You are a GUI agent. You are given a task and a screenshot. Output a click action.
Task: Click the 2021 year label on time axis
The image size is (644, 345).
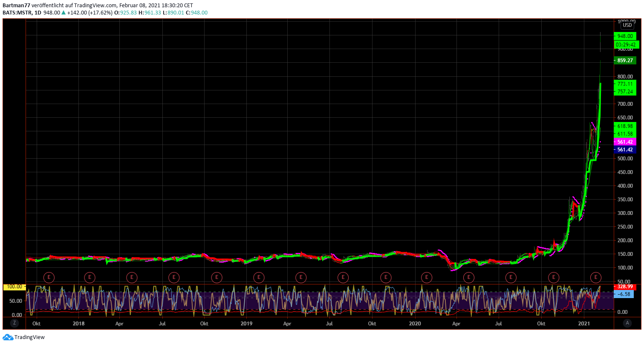(x=585, y=323)
